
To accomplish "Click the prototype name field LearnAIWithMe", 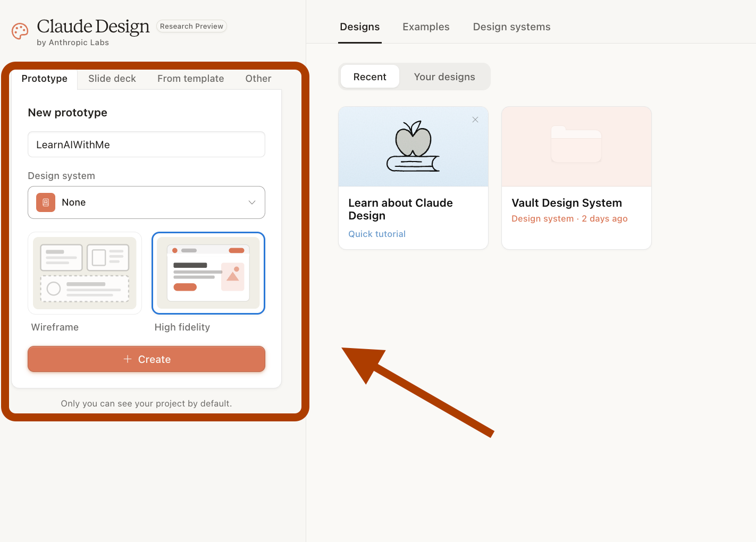I will point(146,145).
